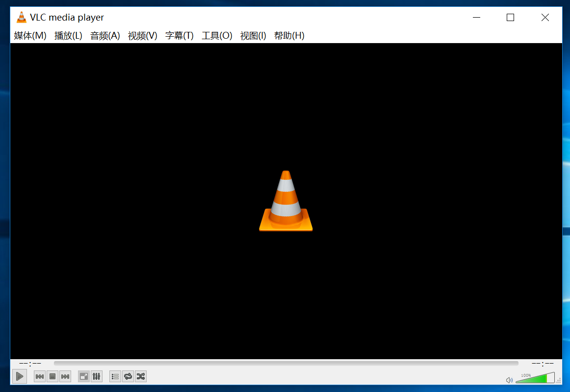Click the next media icon
The image size is (570, 392).
click(x=65, y=376)
